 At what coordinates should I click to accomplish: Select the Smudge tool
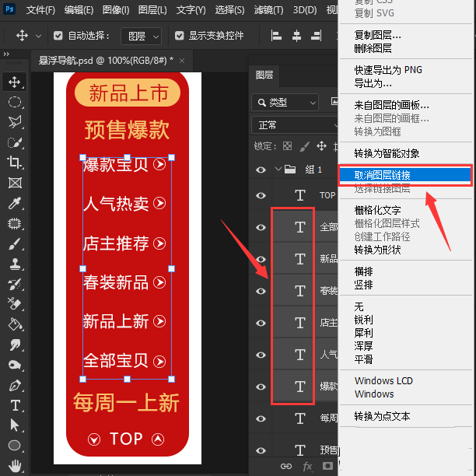(x=14, y=345)
